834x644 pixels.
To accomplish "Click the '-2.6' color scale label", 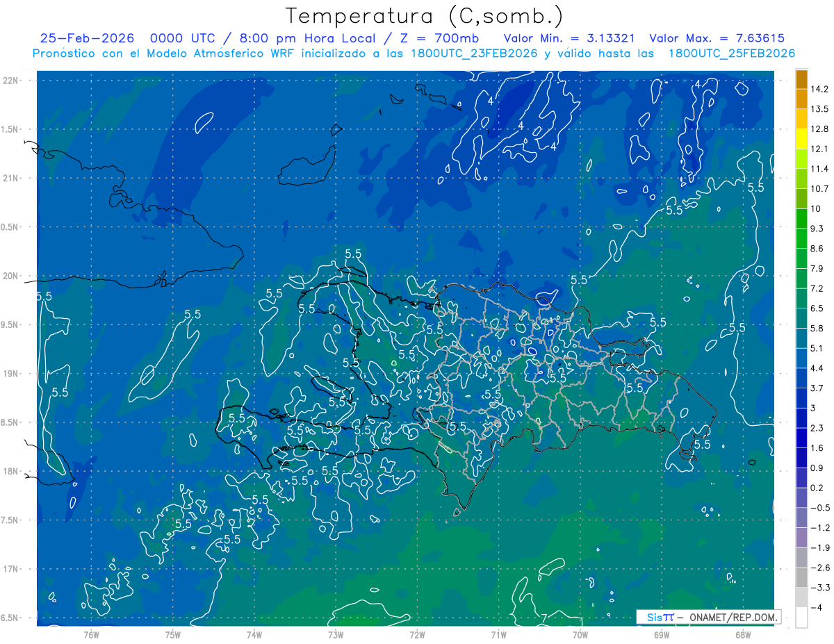I will pyautogui.click(x=820, y=568).
